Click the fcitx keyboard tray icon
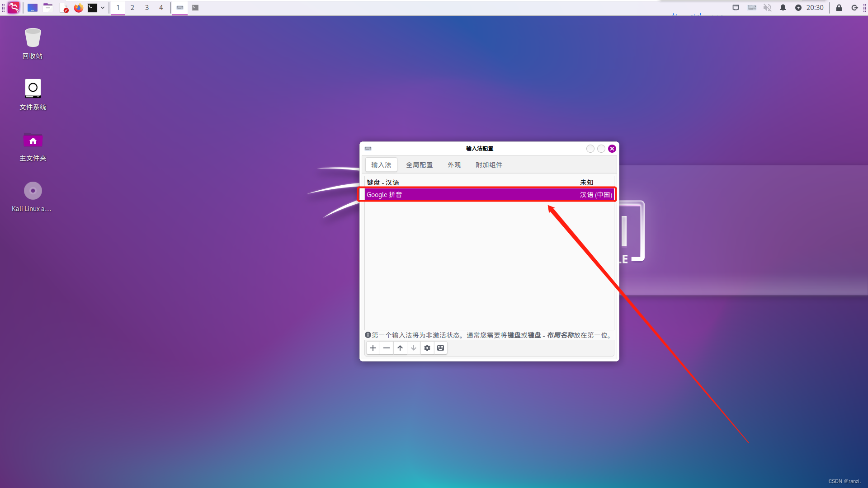868x488 pixels. pos(751,8)
